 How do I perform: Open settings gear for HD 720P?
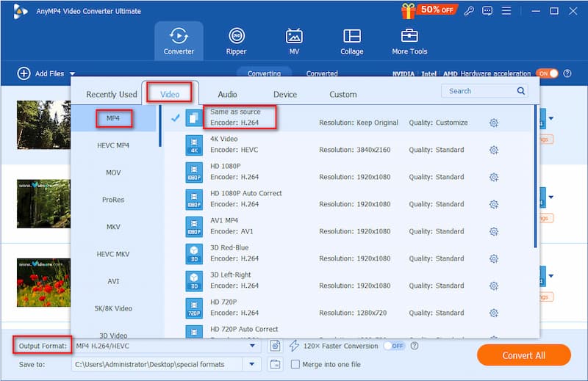click(494, 313)
